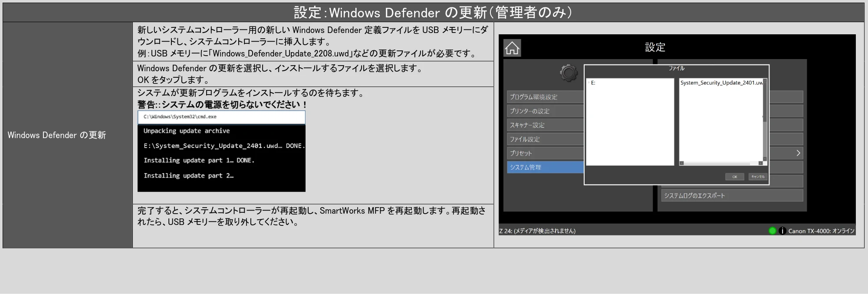Image resolution: width=868 pixels, height=294 pixels.
Task: Confirm with the OK button
Action: point(734,177)
